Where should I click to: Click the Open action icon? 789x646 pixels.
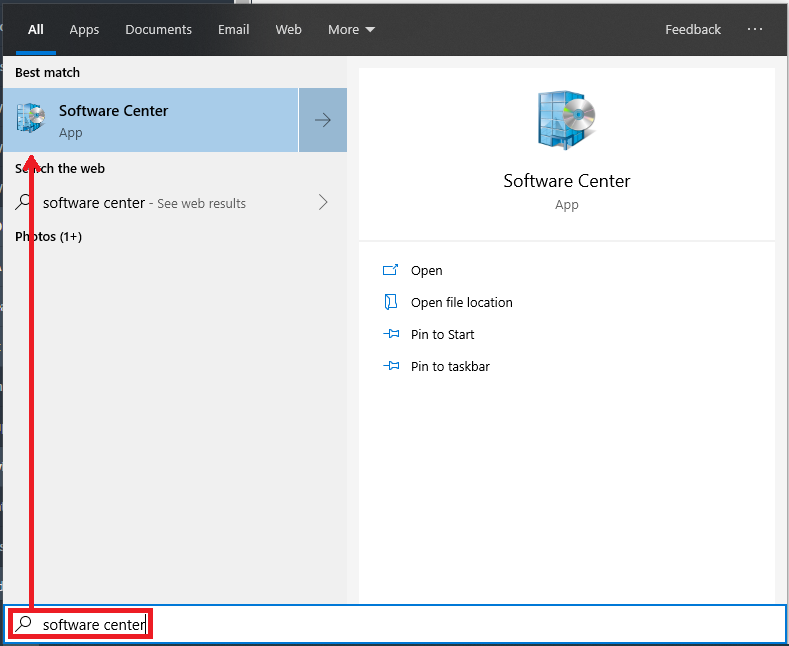(390, 270)
